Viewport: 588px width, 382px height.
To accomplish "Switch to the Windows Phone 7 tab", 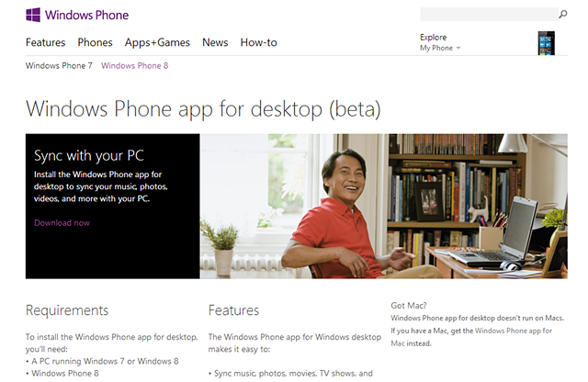I will 59,65.
